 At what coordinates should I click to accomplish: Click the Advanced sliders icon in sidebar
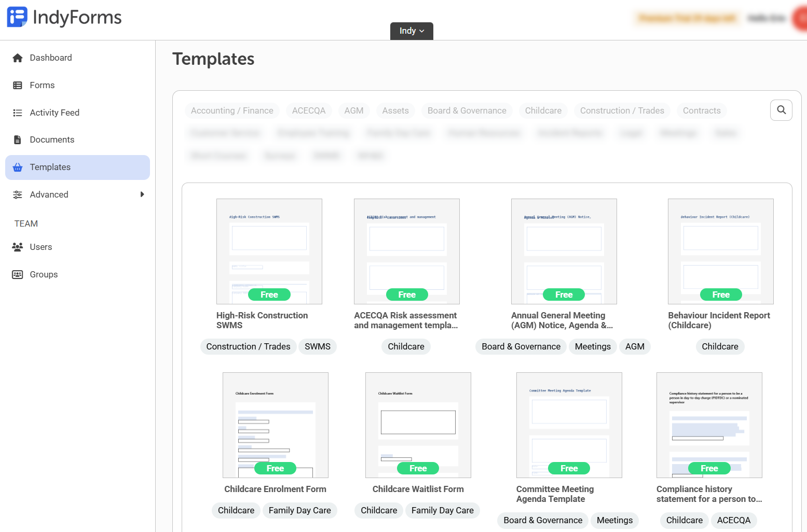click(x=18, y=194)
